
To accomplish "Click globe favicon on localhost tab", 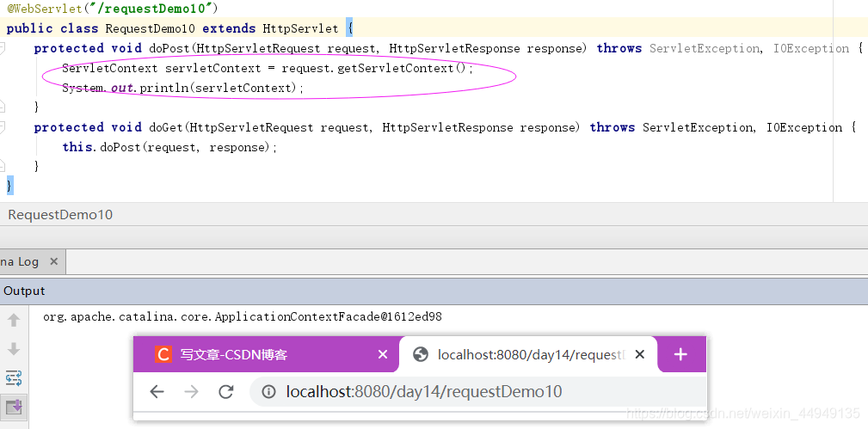I will (x=421, y=354).
